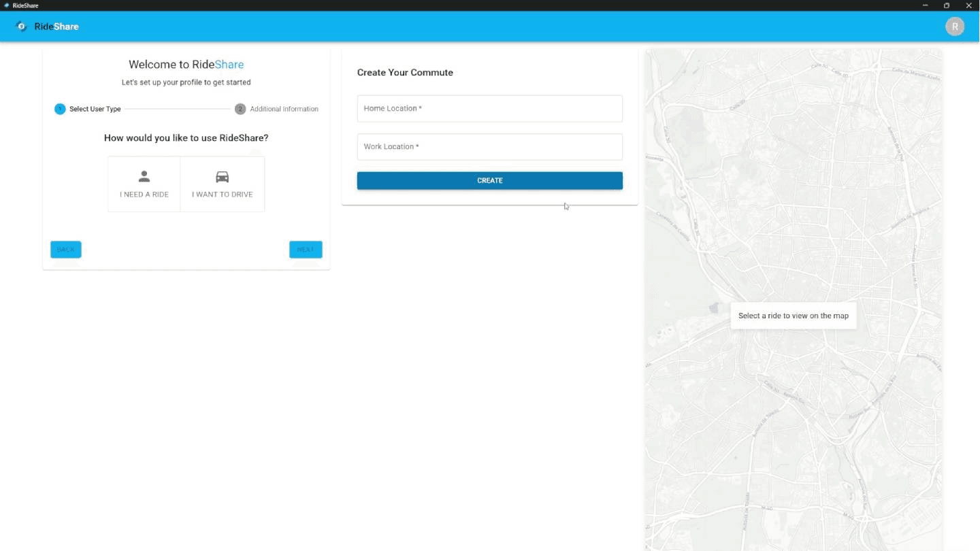Click the RideShare brand text in header
This screenshot has width=980, height=551.
pyautogui.click(x=56, y=27)
